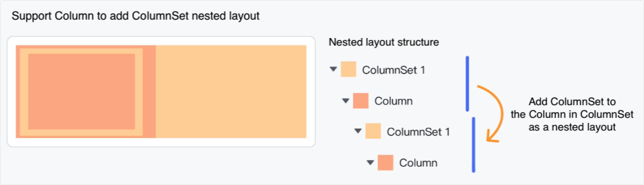Screen dimensions: 644x185
Task: Collapse the triangle beside the upper Column row
Action: tap(345, 101)
